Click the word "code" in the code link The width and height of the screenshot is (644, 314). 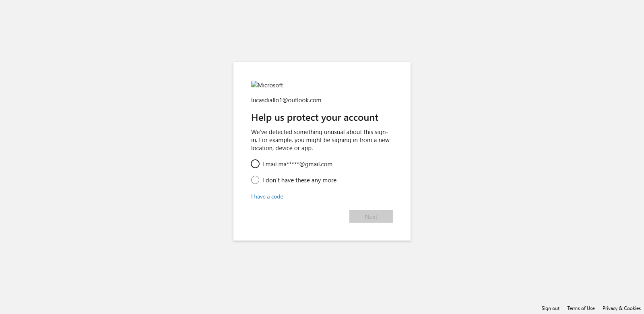pyautogui.click(x=277, y=196)
